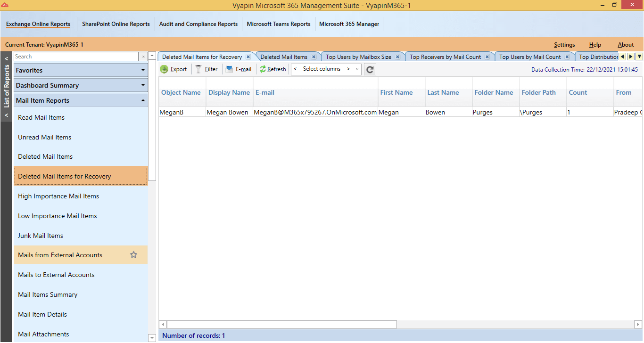Switch to Top Receivers by Mail Count tab
644x343 pixels.
tap(446, 57)
